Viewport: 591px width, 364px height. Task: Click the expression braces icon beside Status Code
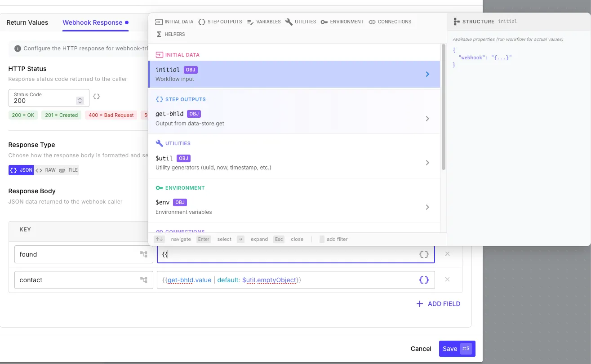pyautogui.click(x=96, y=96)
